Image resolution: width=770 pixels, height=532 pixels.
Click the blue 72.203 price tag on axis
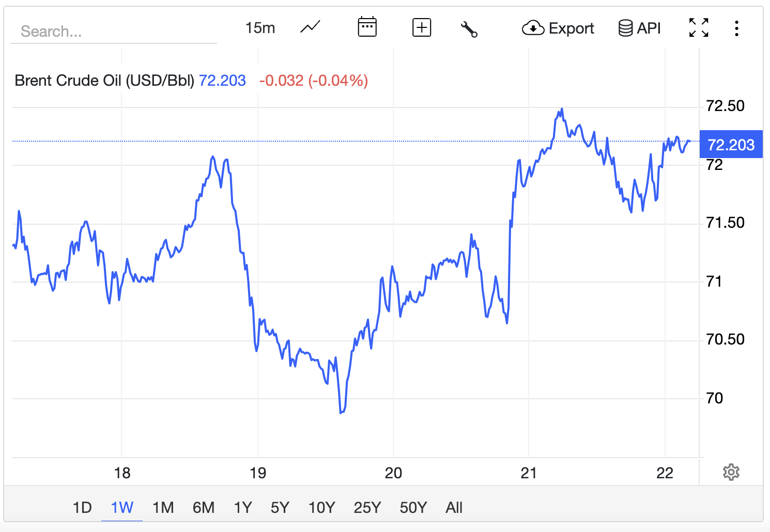pos(731,144)
